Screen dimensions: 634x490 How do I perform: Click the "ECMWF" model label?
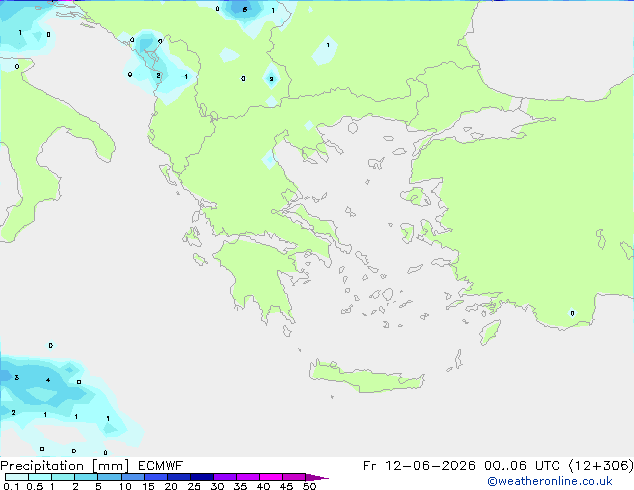[x=161, y=466]
